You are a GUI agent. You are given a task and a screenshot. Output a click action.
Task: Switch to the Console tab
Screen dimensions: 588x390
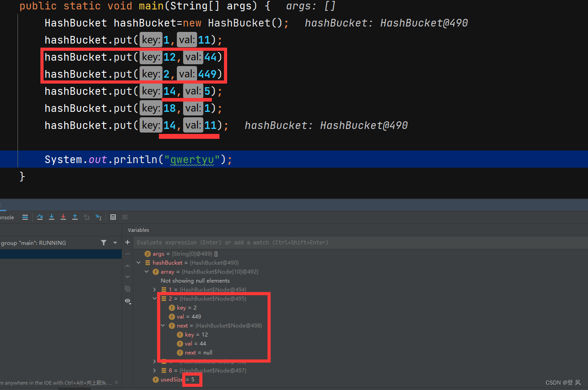tap(7, 217)
